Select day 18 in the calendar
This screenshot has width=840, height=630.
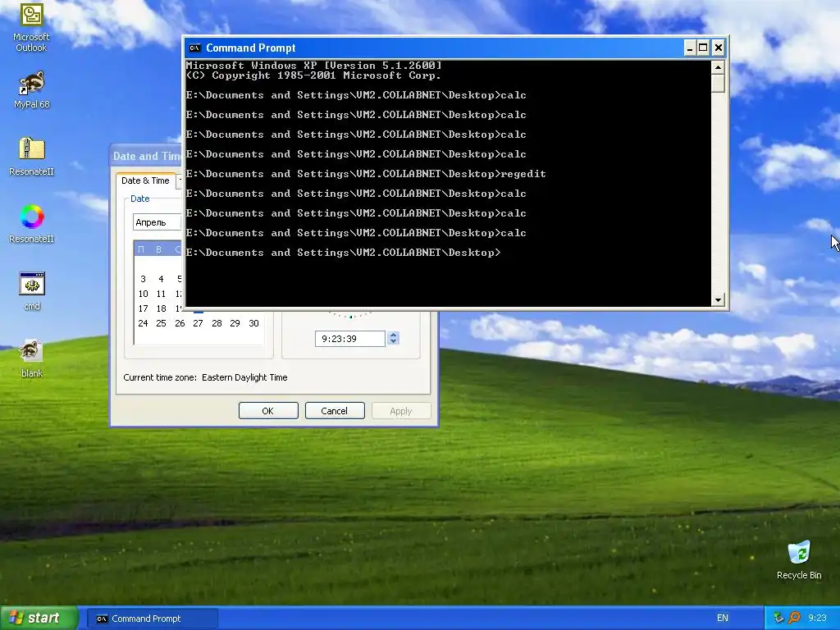[161, 308]
